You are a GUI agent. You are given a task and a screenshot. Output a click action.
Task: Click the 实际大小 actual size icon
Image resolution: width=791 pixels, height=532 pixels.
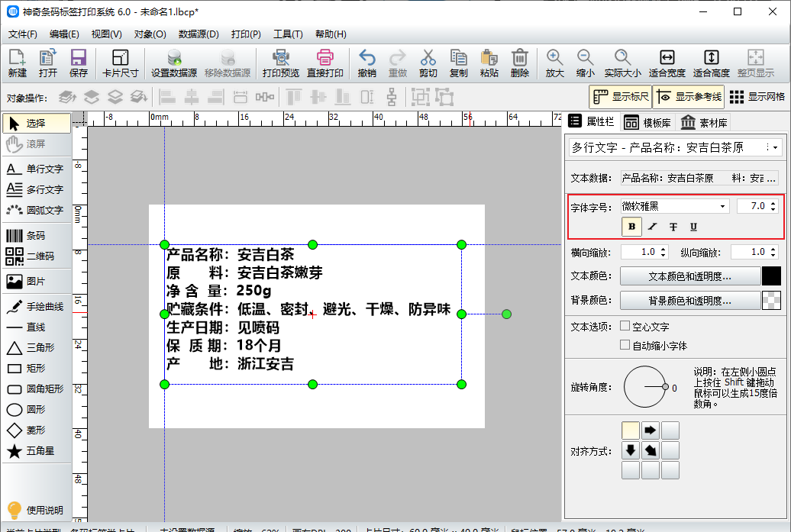pyautogui.click(x=622, y=63)
